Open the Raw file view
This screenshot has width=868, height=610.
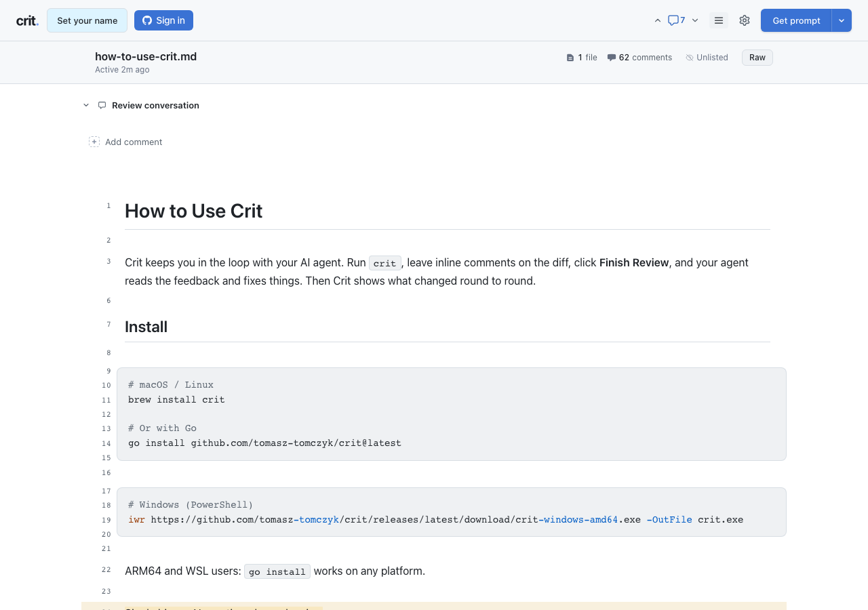[x=757, y=58]
